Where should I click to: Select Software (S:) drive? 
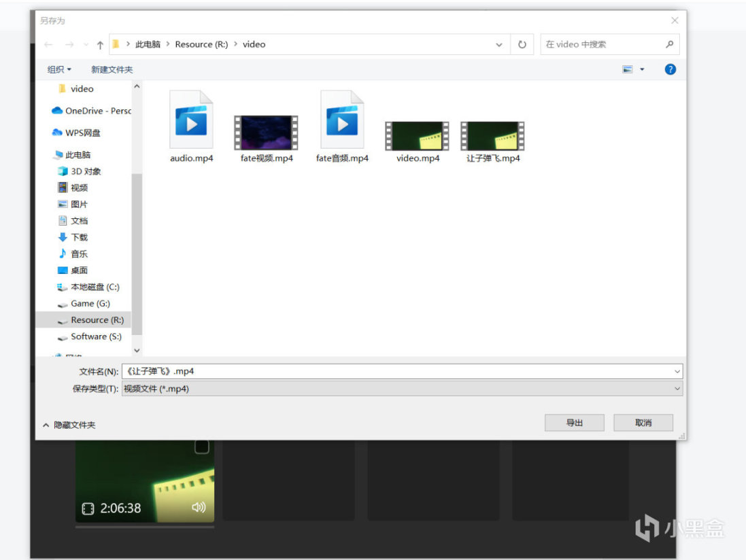(90, 336)
